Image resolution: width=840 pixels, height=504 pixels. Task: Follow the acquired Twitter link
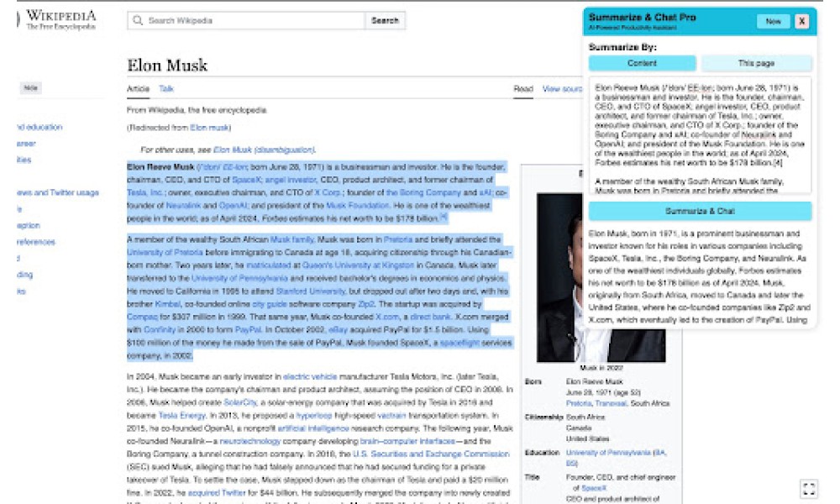pos(217,493)
